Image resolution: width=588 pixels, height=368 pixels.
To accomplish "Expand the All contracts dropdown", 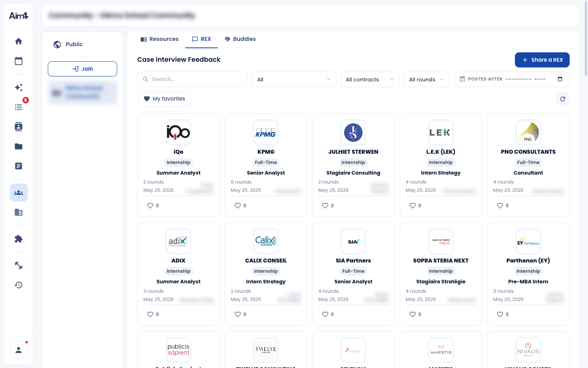I will click(370, 79).
